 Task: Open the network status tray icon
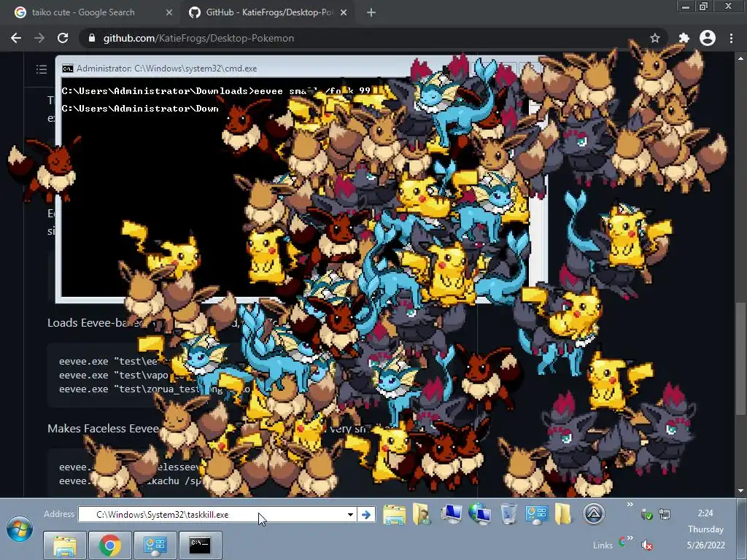pyautogui.click(x=665, y=514)
